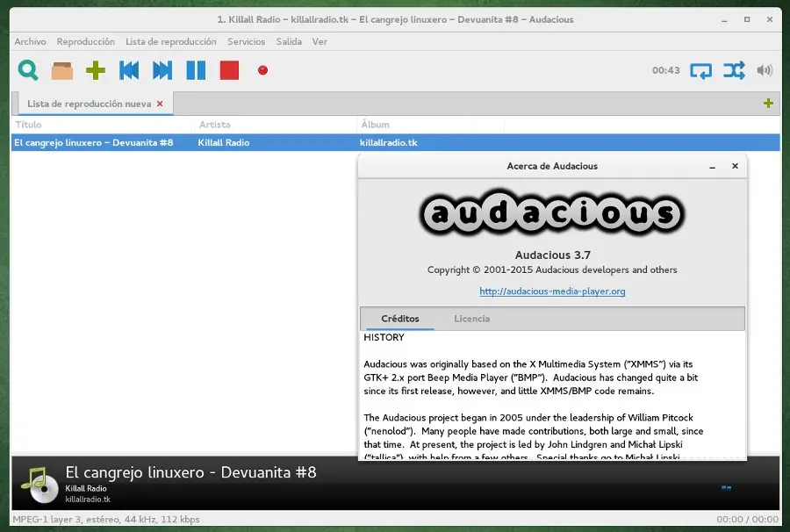The width and height of the screenshot is (790, 532).
Task: Click the album art music note icon
Action: coord(39,485)
